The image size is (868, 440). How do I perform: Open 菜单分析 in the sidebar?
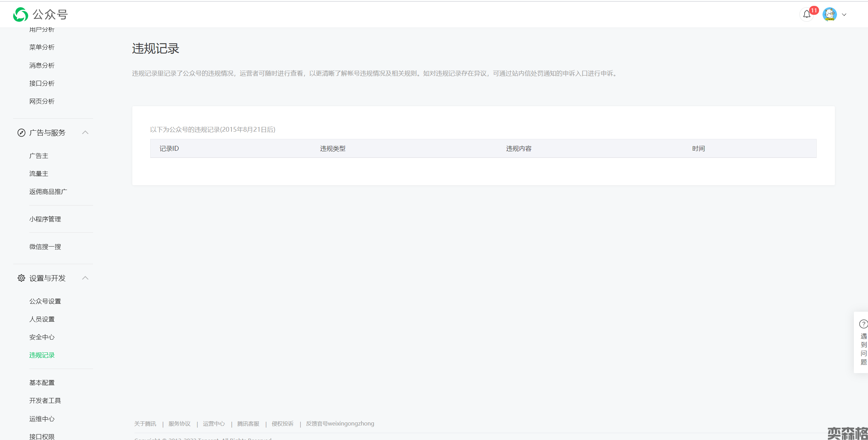coord(42,47)
